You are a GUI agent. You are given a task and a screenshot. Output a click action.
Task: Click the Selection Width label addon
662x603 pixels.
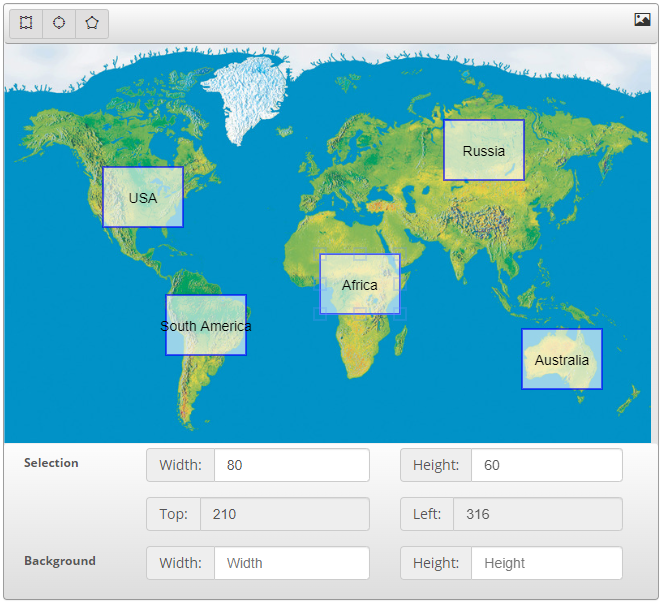[x=181, y=465]
